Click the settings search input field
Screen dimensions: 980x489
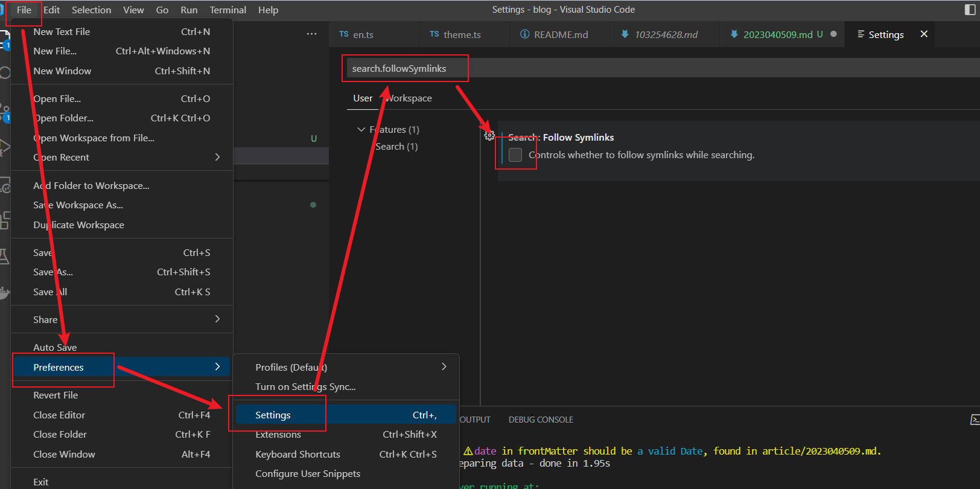coord(661,68)
